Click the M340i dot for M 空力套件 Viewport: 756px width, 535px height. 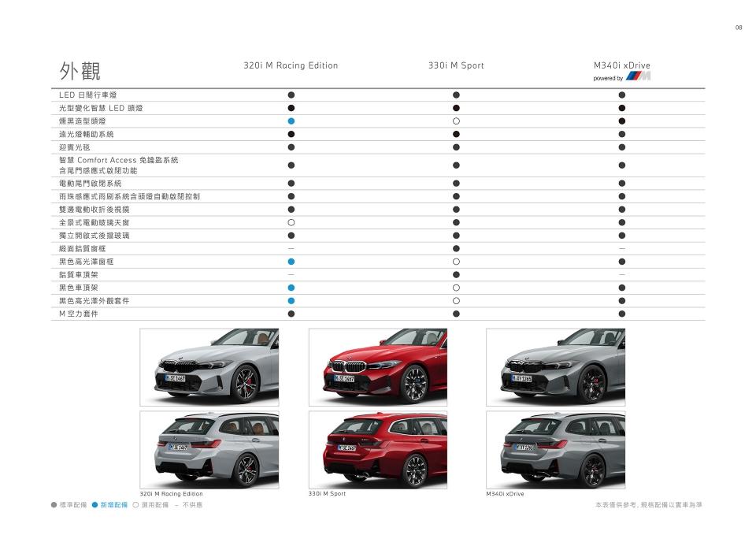click(621, 314)
